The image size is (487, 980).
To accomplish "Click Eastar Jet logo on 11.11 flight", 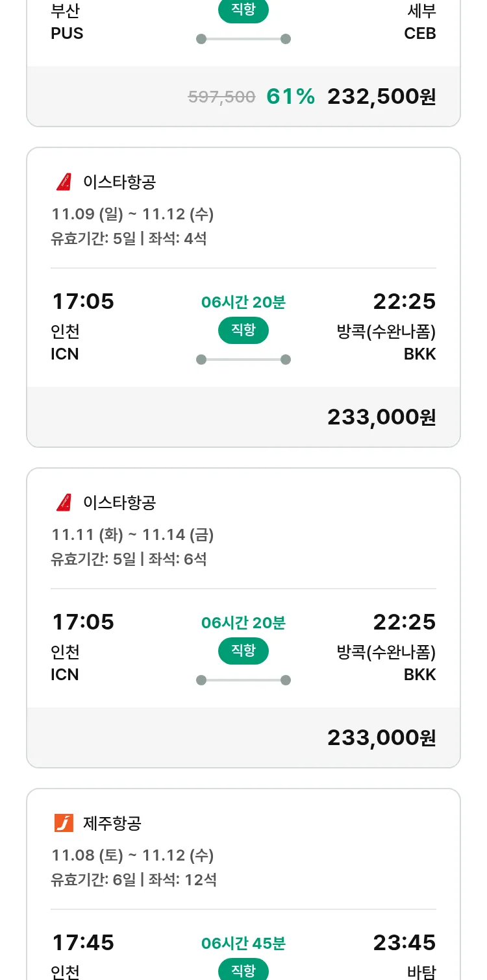I will (64, 503).
